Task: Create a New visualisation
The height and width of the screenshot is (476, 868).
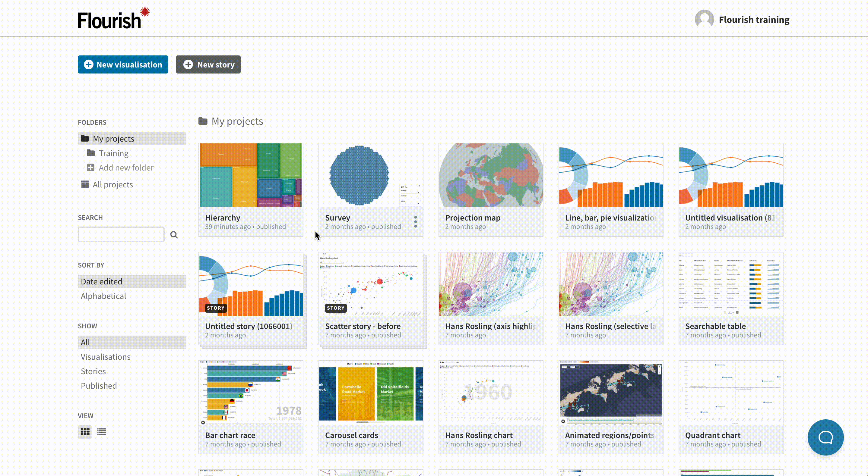Action: click(123, 64)
